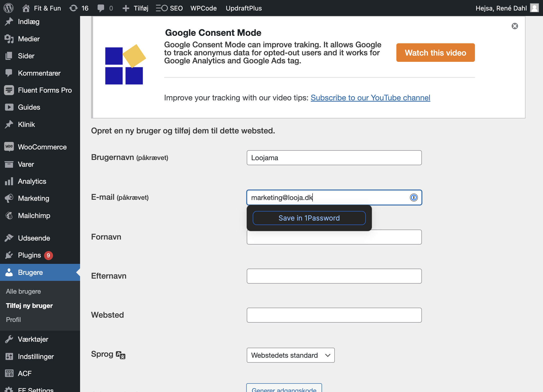Go to Profil submenu item

pyautogui.click(x=13, y=320)
